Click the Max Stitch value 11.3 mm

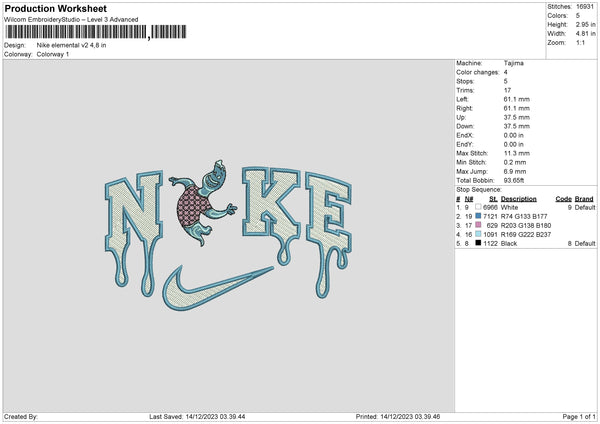517,153
